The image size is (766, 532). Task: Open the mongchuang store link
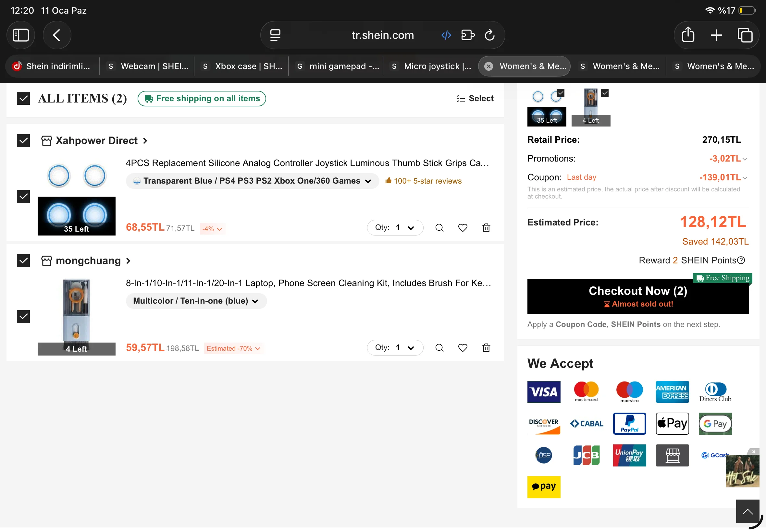[88, 261]
